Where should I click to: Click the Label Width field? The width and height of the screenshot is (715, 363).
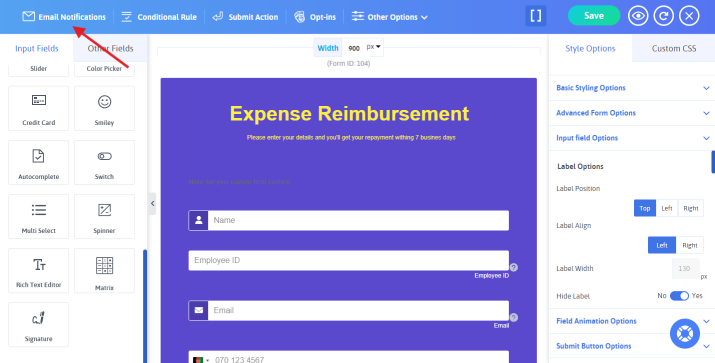(685, 269)
